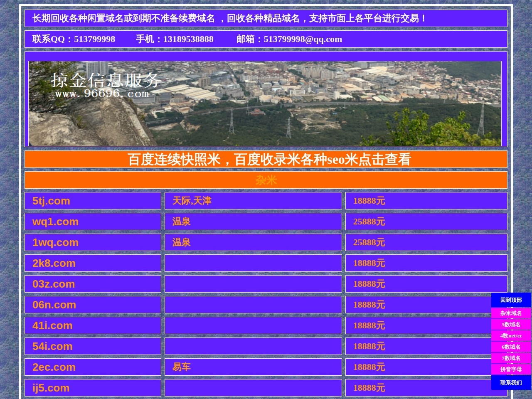Open the 杂米域名 category in sidebar

511,314
